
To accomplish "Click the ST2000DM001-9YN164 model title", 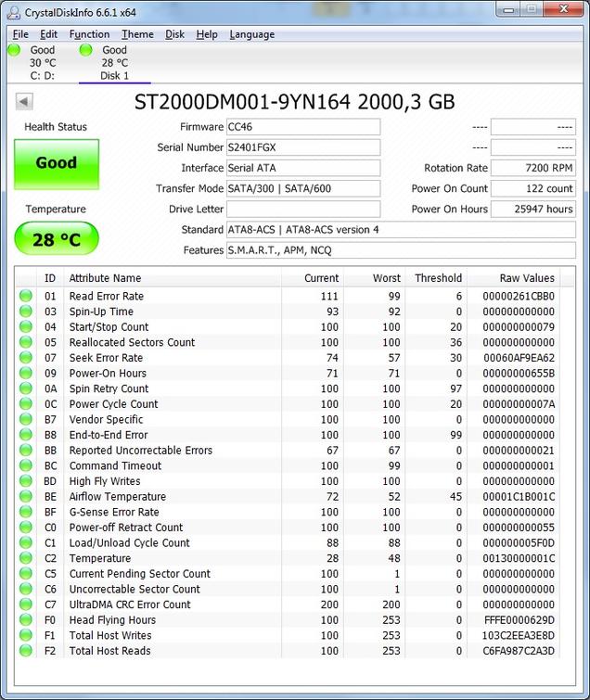I will (x=294, y=102).
